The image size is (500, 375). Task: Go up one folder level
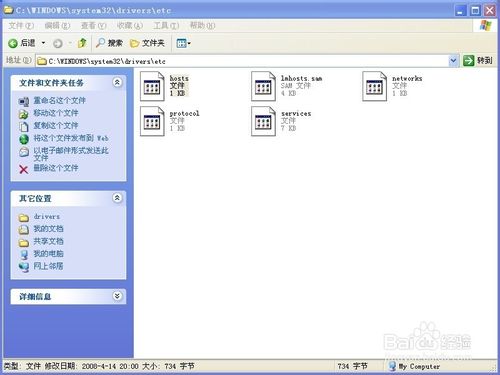(x=82, y=43)
